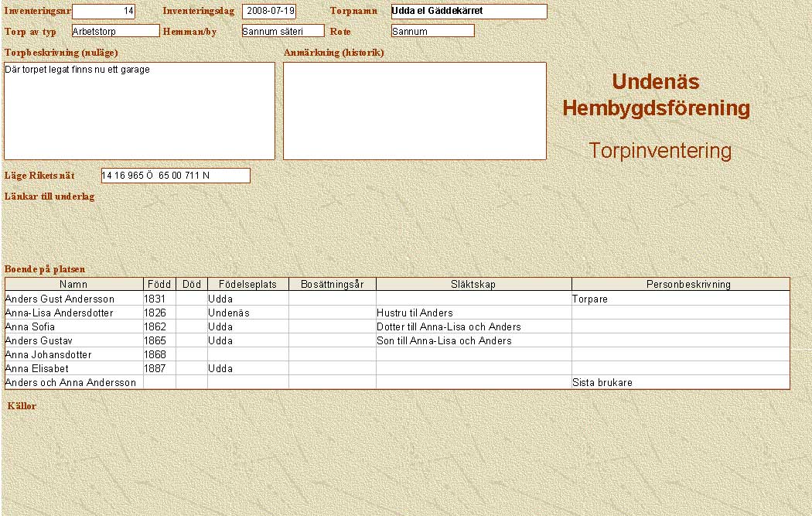Select the Inventeringsdag date field

coord(268,12)
